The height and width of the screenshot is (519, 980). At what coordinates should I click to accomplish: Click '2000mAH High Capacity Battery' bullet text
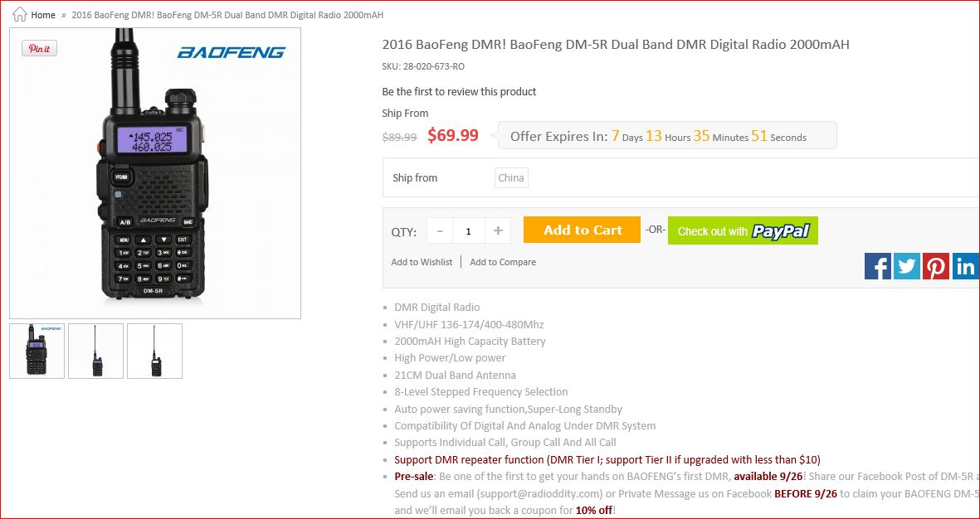(470, 342)
